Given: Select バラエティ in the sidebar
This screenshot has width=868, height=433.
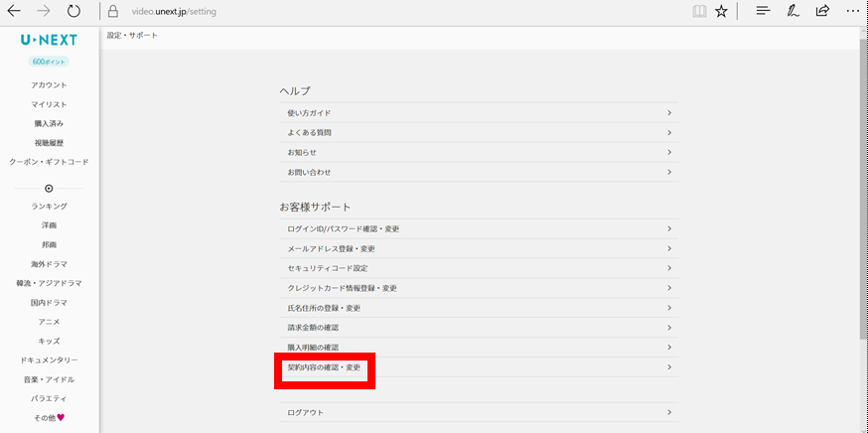Looking at the screenshot, I should pyautogui.click(x=49, y=398).
